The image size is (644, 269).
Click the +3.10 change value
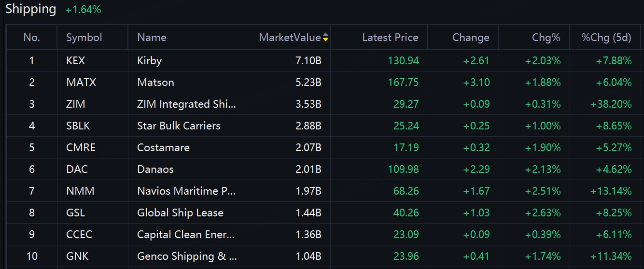click(x=476, y=82)
